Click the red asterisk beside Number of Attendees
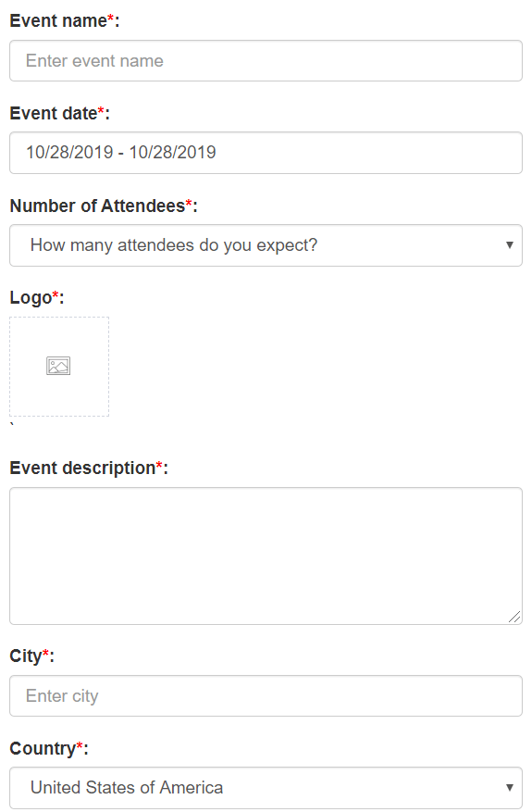 189,202
